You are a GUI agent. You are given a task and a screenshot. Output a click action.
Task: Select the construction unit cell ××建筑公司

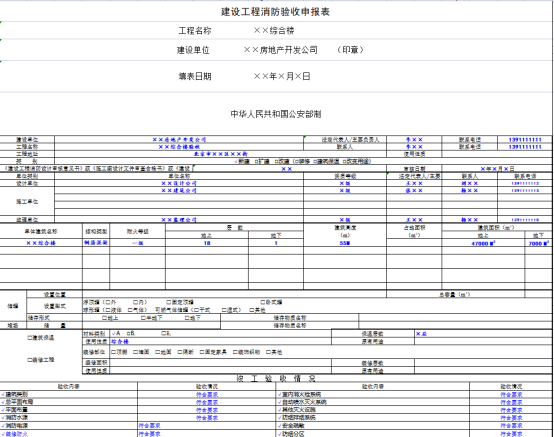pyautogui.click(x=179, y=190)
